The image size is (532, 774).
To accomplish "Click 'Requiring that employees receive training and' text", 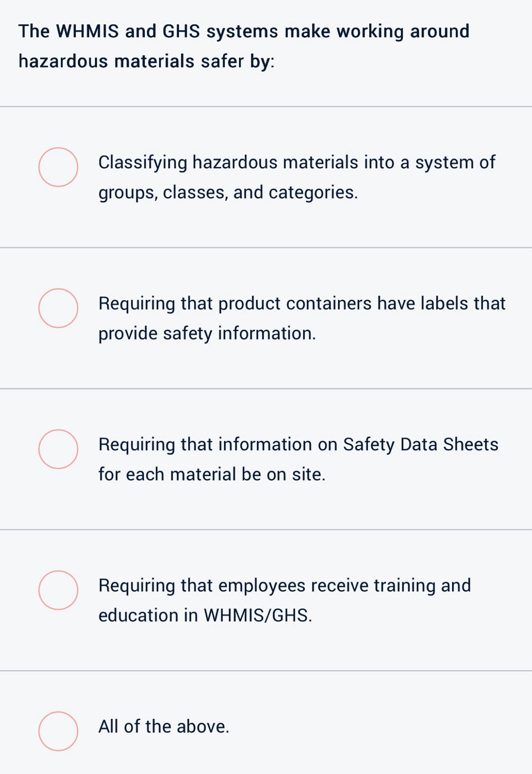I will [x=285, y=586].
